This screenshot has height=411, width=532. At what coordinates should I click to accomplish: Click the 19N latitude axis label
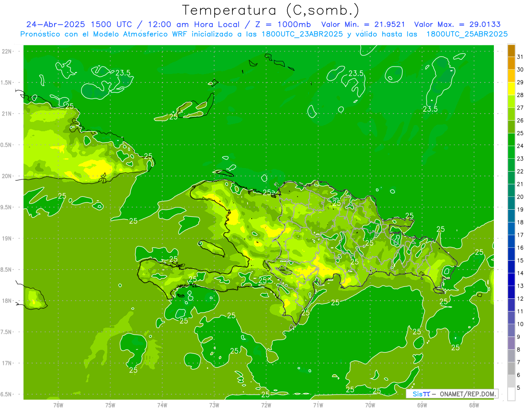pyautogui.click(x=8, y=238)
